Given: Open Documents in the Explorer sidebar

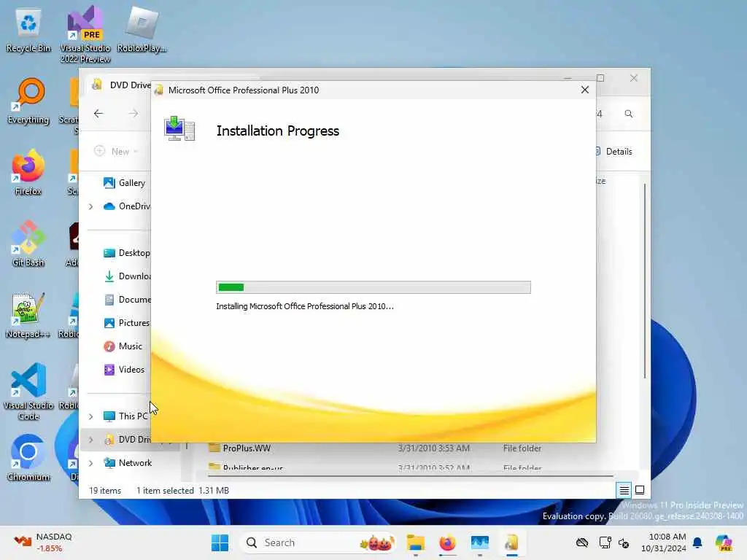Looking at the screenshot, I should pyautogui.click(x=127, y=300).
